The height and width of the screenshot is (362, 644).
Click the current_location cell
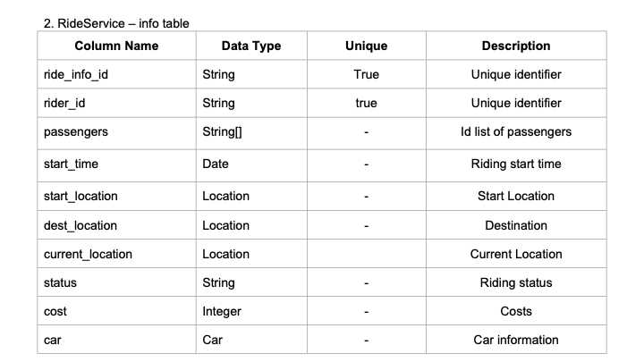(116, 254)
